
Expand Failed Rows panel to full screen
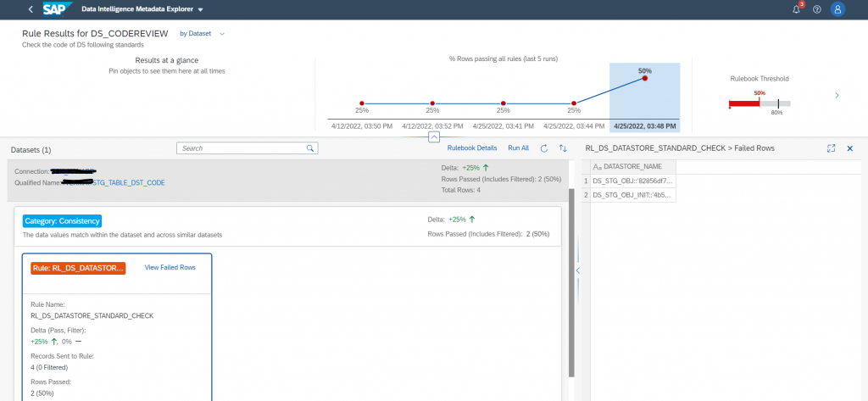pos(831,148)
